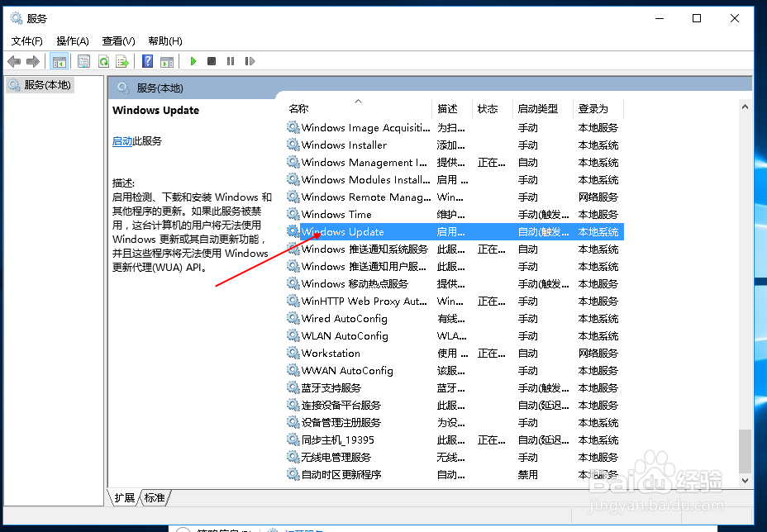
Task: Switch to the 扩展 tab
Action: click(x=124, y=498)
